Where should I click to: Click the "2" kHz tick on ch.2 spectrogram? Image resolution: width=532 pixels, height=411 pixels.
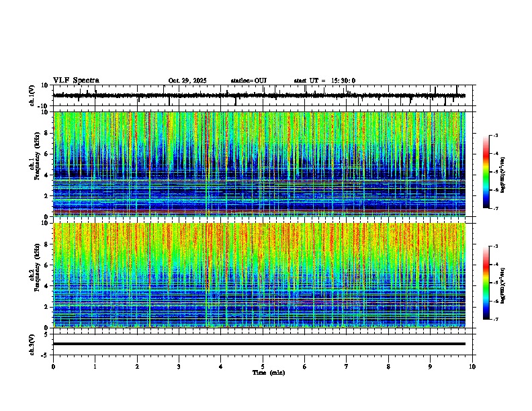47,307
